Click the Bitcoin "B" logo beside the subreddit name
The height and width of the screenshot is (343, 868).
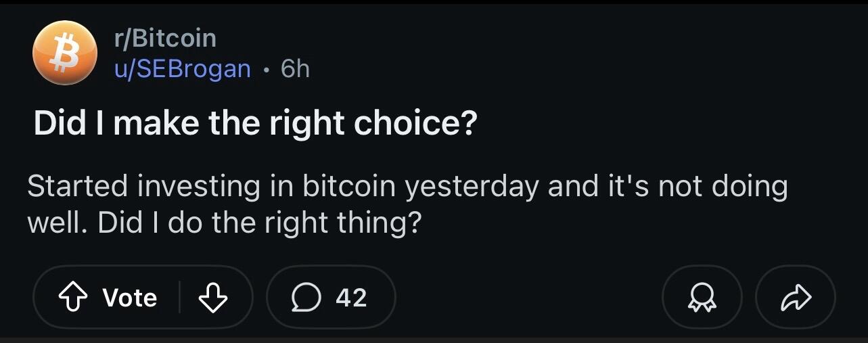pos(65,53)
